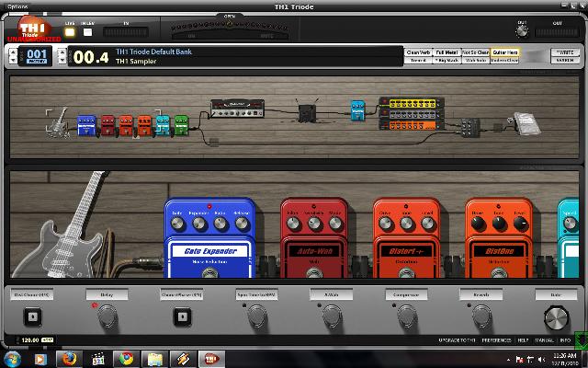Open PREFERENCES
Viewport: 588px width, 368px height.
[496, 340]
